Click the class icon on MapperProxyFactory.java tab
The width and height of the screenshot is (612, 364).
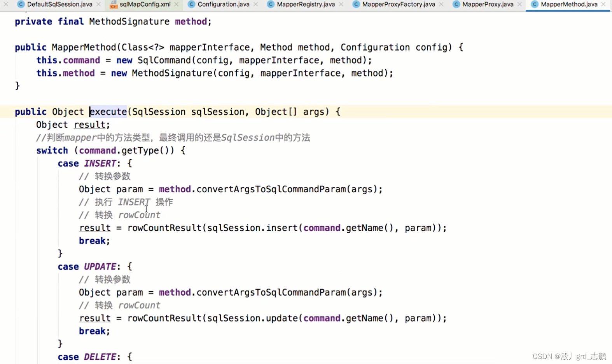pyautogui.click(x=356, y=4)
